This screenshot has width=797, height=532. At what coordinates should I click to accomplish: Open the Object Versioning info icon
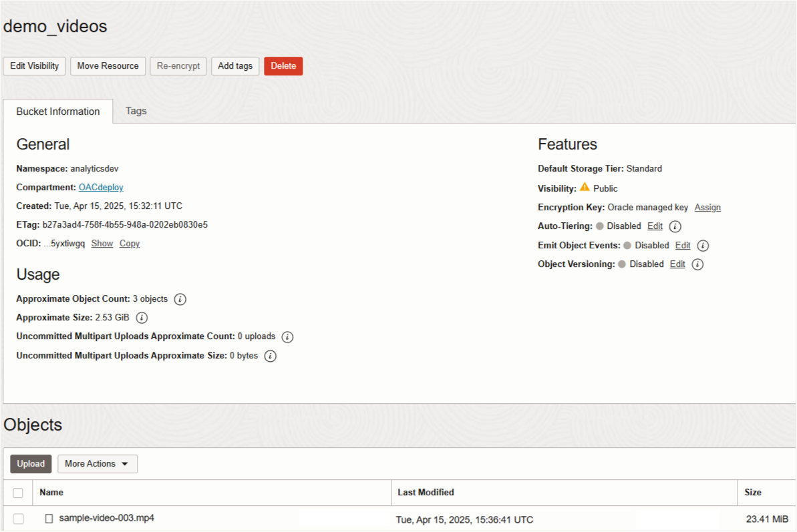(697, 264)
